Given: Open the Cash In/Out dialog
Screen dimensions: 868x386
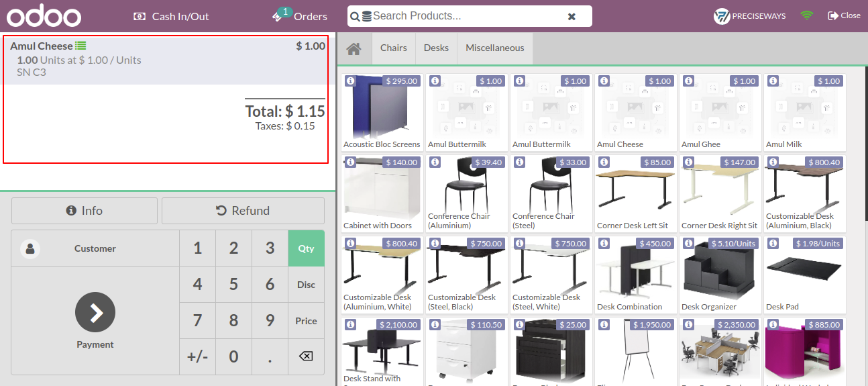Looking at the screenshot, I should pos(171,16).
